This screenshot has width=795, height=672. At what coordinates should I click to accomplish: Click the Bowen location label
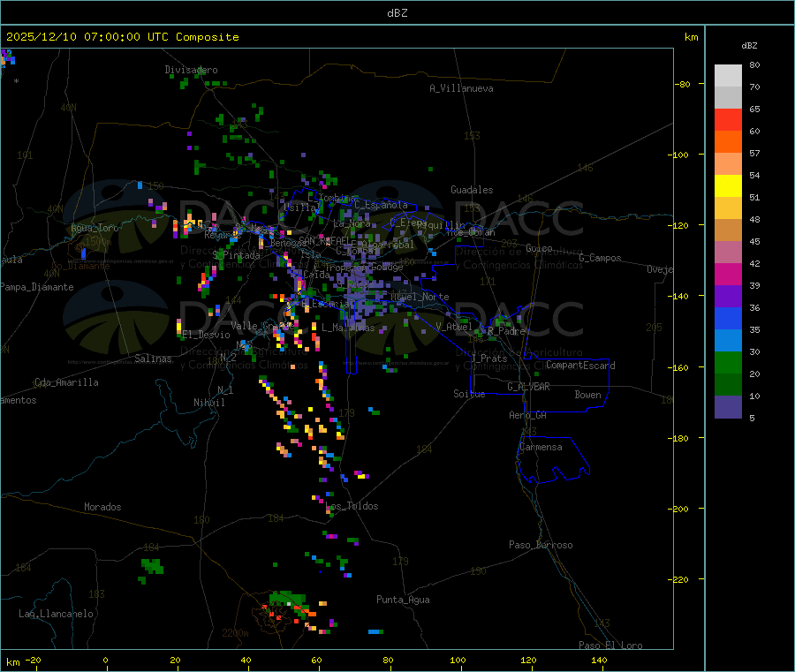pos(588,395)
